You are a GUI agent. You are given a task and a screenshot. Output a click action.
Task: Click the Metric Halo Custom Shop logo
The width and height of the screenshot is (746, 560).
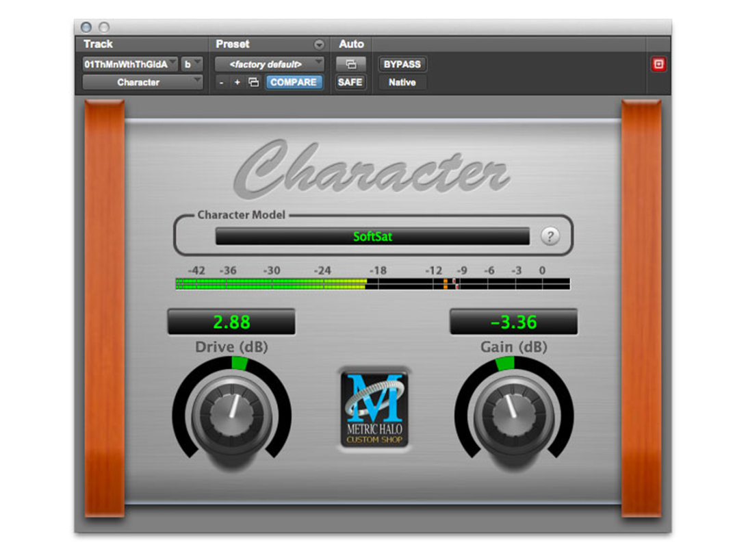[374, 409]
